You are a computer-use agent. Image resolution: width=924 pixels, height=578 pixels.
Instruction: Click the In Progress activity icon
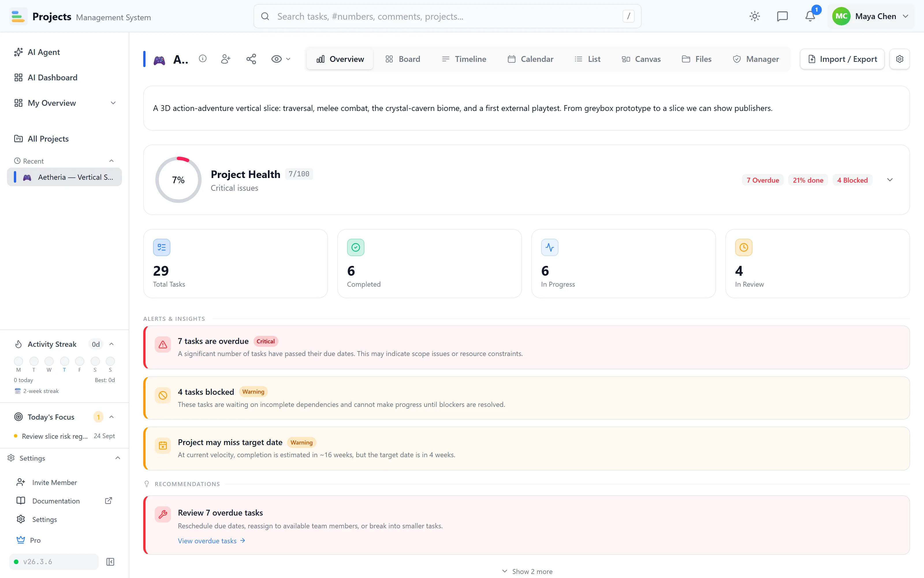tap(549, 247)
